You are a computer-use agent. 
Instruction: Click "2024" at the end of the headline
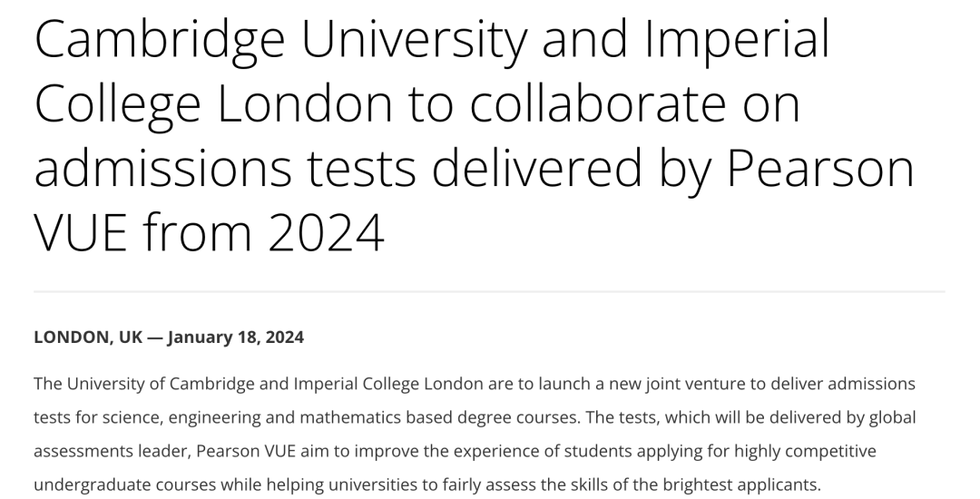(327, 233)
